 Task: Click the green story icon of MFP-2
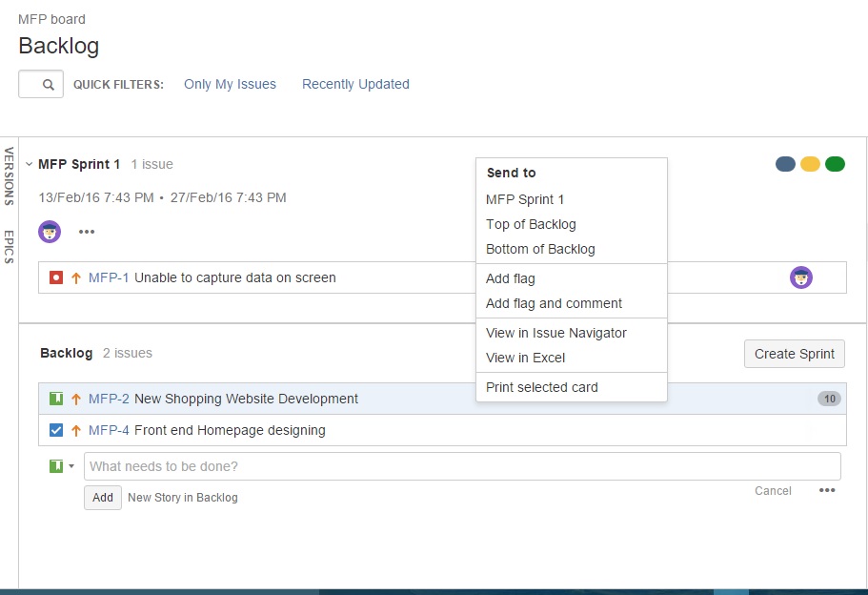pos(56,399)
